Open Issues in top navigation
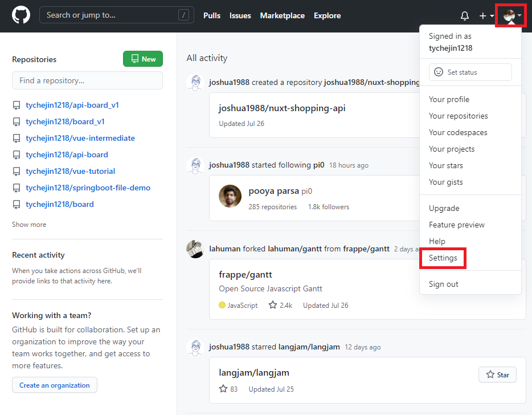 (240, 15)
